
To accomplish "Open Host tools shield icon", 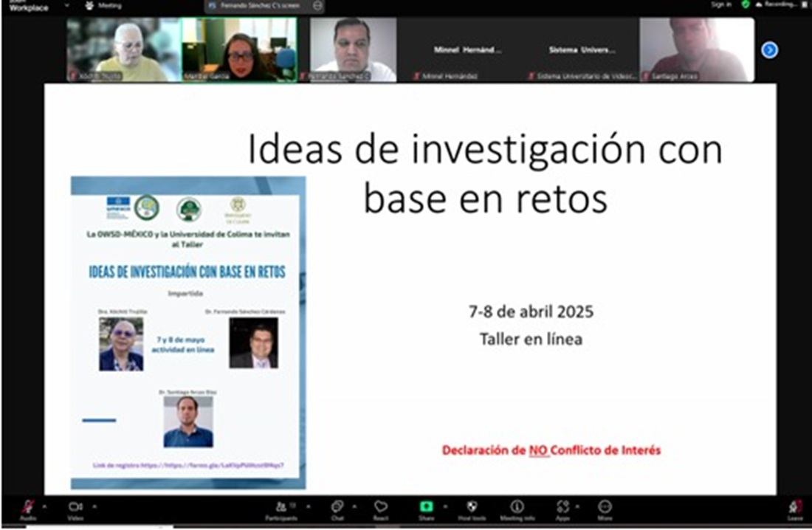I will [x=472, y=507].
